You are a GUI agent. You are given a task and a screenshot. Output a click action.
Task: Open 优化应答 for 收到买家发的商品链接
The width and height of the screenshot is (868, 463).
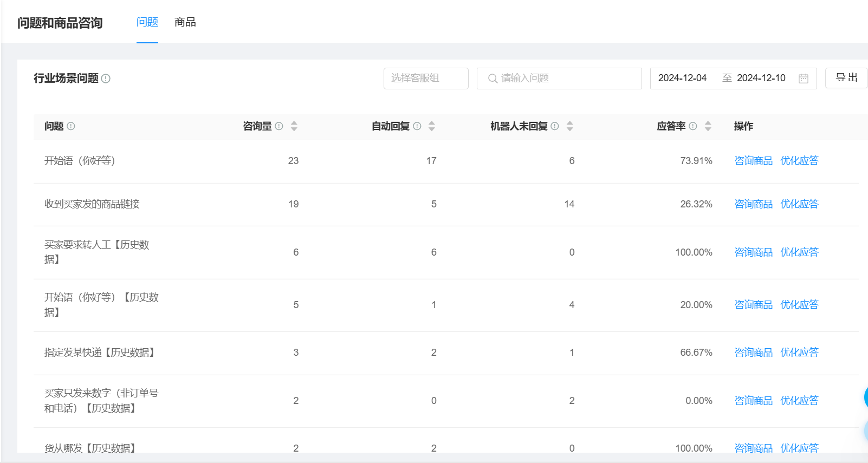(x=799, y=204)
